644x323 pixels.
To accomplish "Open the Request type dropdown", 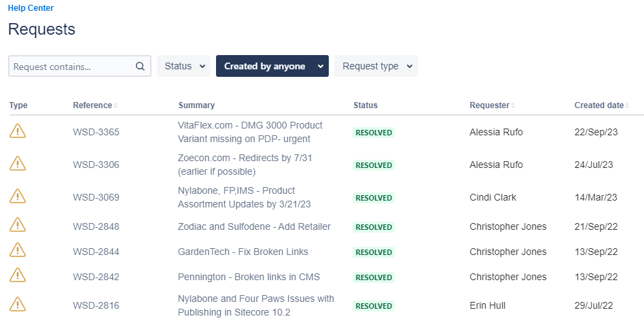I will tap(376, 66).
